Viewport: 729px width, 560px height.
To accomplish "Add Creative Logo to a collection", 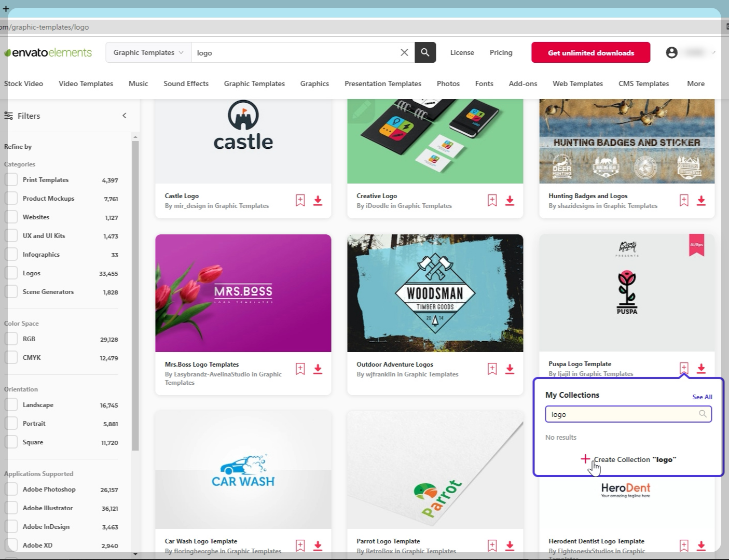I will click(x=492, y=200).
